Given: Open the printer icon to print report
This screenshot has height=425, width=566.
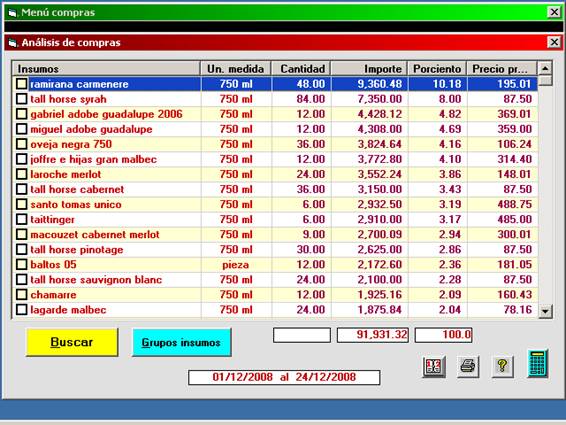Looking at the screenshot, I should [x=467, y=367].
